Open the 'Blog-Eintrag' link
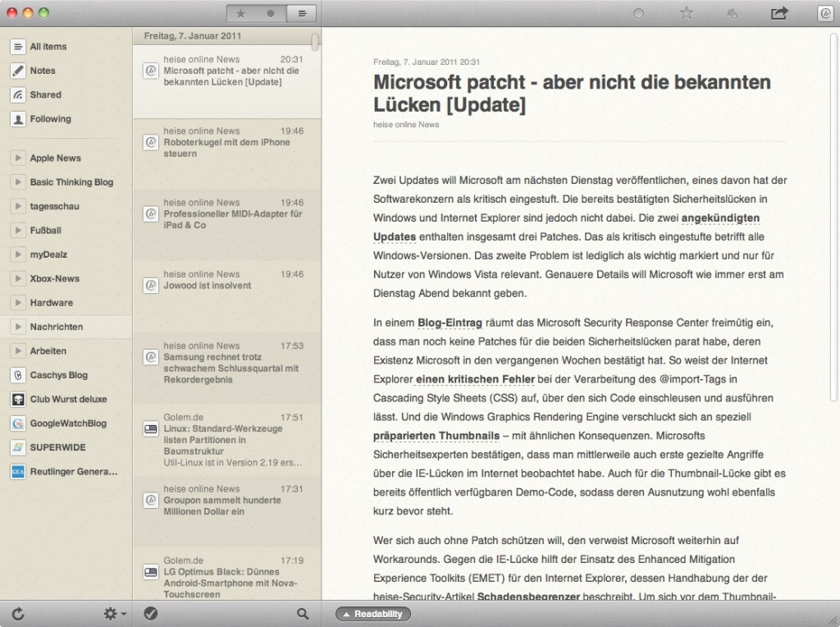 click(x=450, y=323)
